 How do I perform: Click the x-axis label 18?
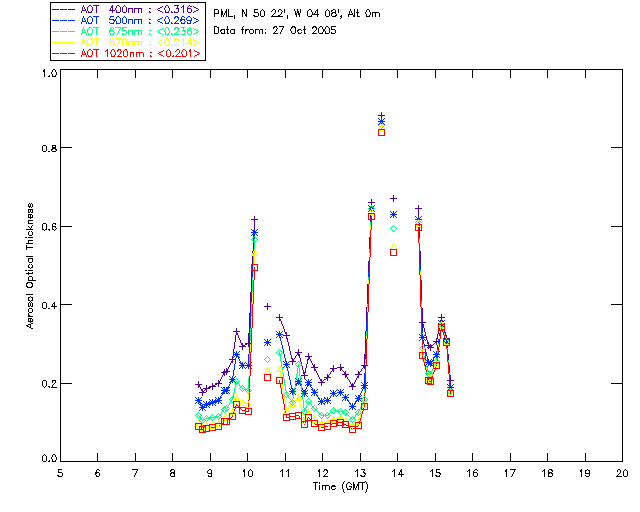pos(547,473)
